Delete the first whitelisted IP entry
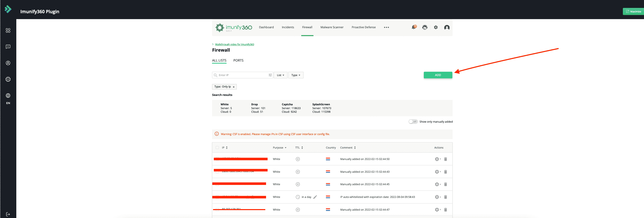 [x=445, y=159]
